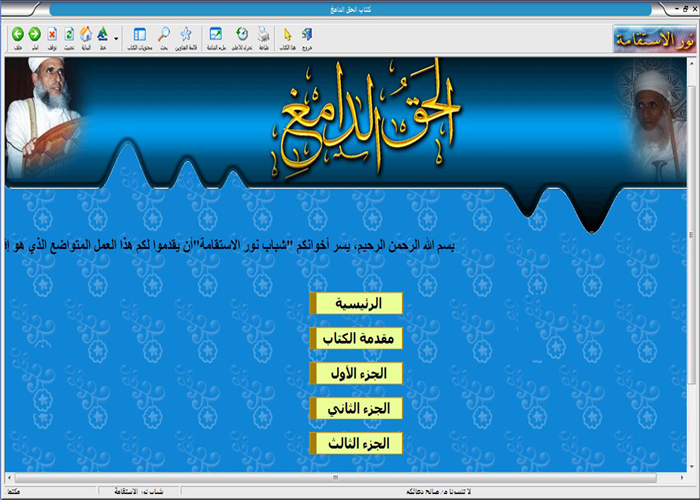This screenshot has width=700, height=500.
Task: Click the horizontal scrollbar thumb at the bottom
Action: (x=335, y=478)
